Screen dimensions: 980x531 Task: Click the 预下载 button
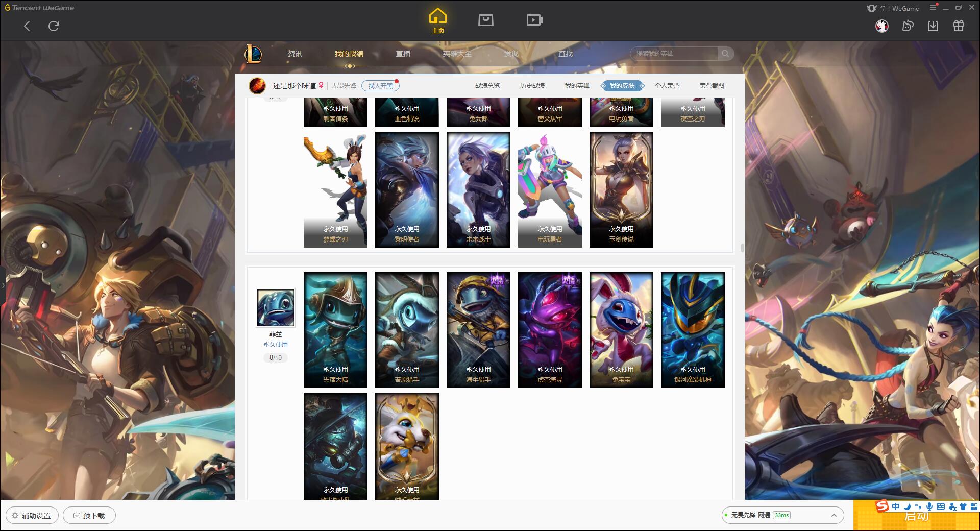pyautogui.click(x=89, y=515)
